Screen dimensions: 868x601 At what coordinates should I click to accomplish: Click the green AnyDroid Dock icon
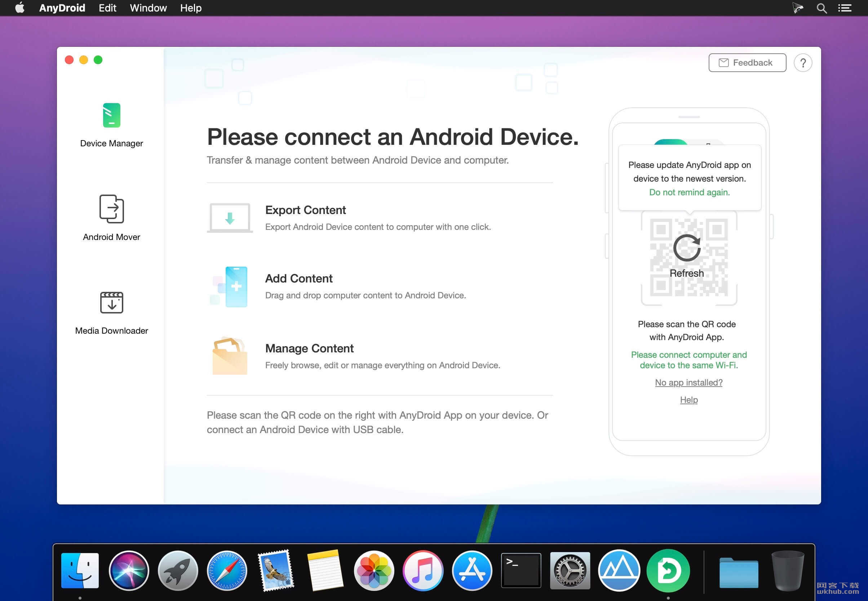(668, 570)
